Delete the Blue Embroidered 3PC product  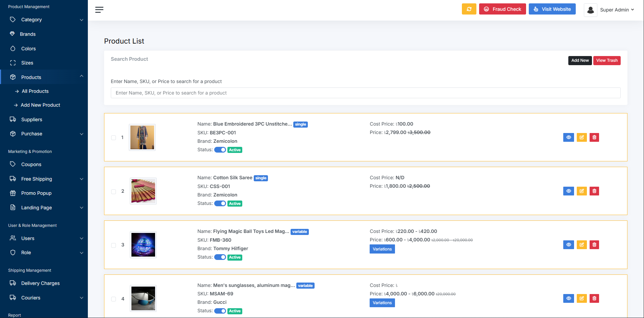click(594, 137)
